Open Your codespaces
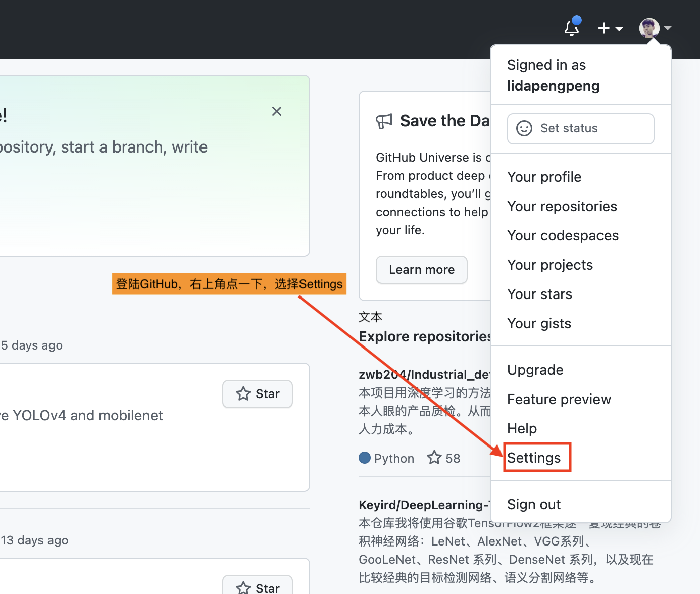The image size is (700, 594). tap(563, 235)
